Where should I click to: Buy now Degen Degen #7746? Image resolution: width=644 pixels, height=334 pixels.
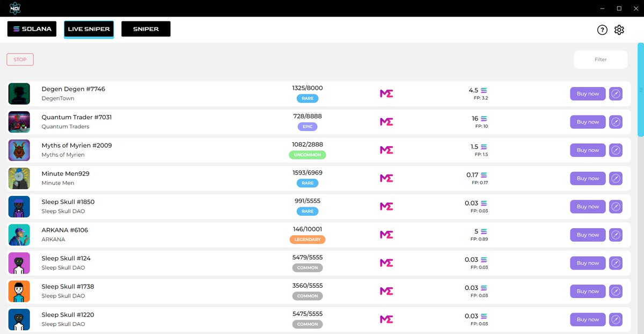(588, 94)
